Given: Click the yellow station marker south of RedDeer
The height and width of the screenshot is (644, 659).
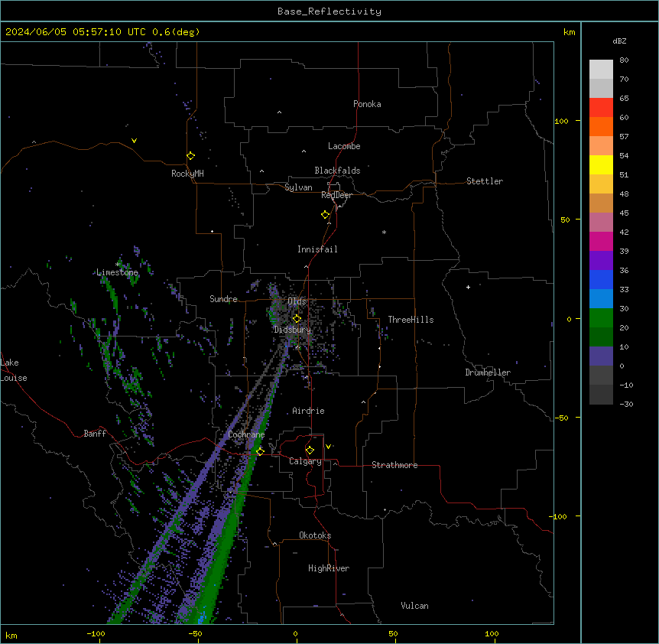Looking at the screenshot, I should (326, 215).
